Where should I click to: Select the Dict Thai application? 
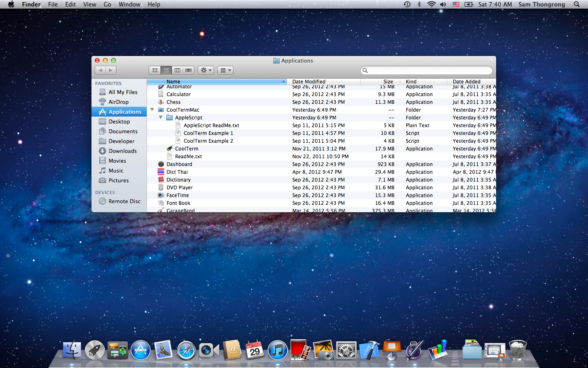coord(321,172)
